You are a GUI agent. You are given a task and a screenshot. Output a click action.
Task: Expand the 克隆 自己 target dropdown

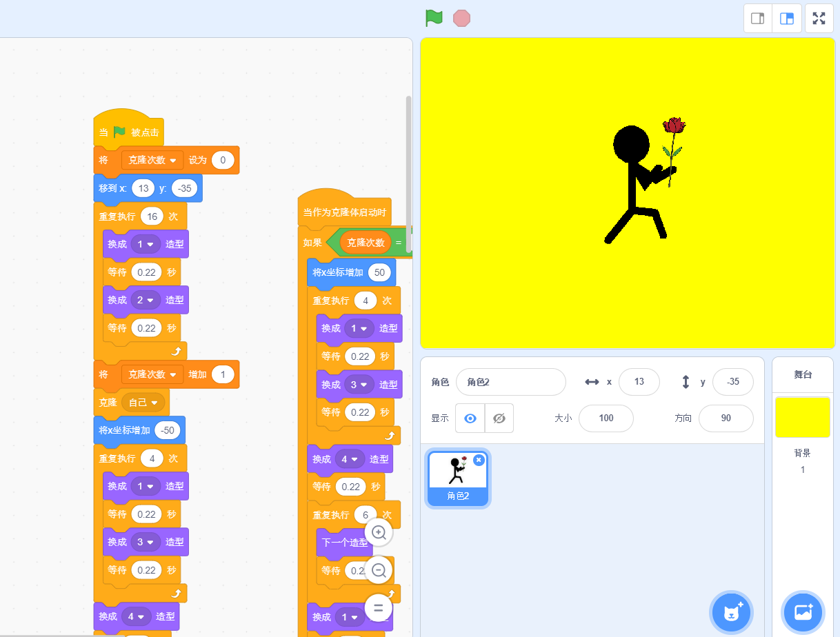pyautogui.click(x=154, y=403)
